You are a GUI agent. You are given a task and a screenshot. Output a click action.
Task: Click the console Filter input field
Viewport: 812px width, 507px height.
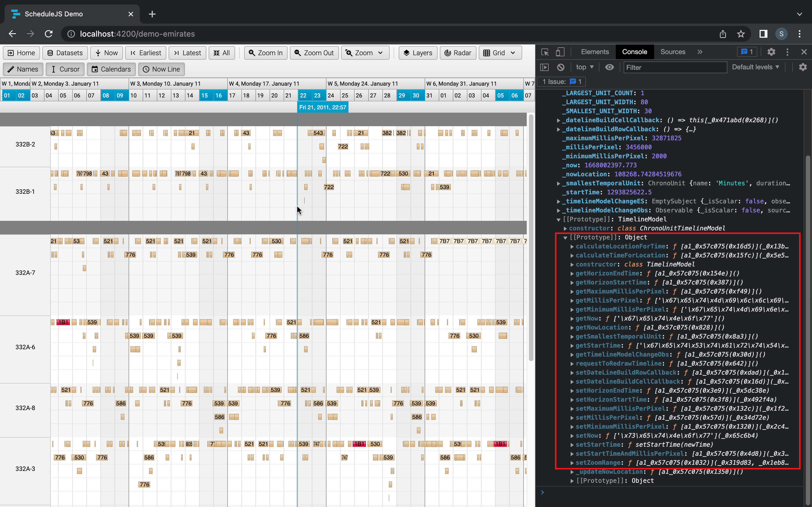674,67
